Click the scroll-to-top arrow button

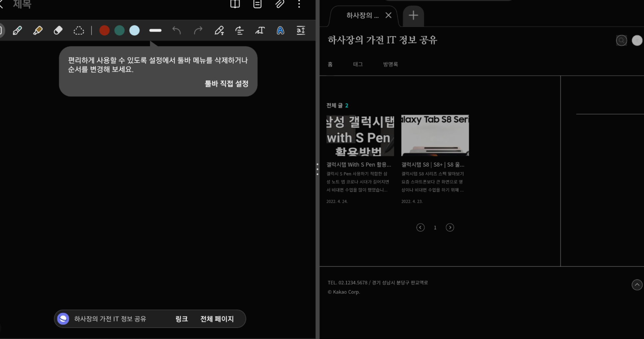637,285
